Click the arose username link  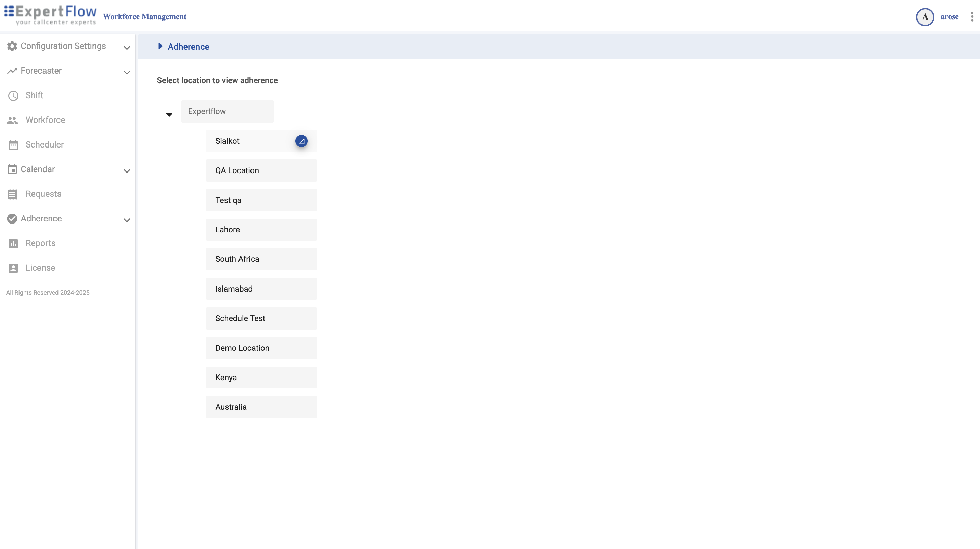pyautogui.click(x=949, y=17)
